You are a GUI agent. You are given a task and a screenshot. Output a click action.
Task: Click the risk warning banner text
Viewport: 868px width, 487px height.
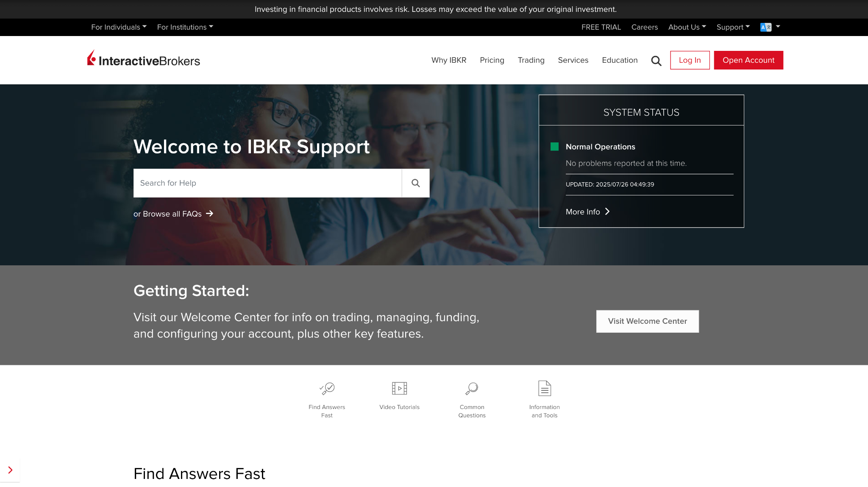point(436,9)
